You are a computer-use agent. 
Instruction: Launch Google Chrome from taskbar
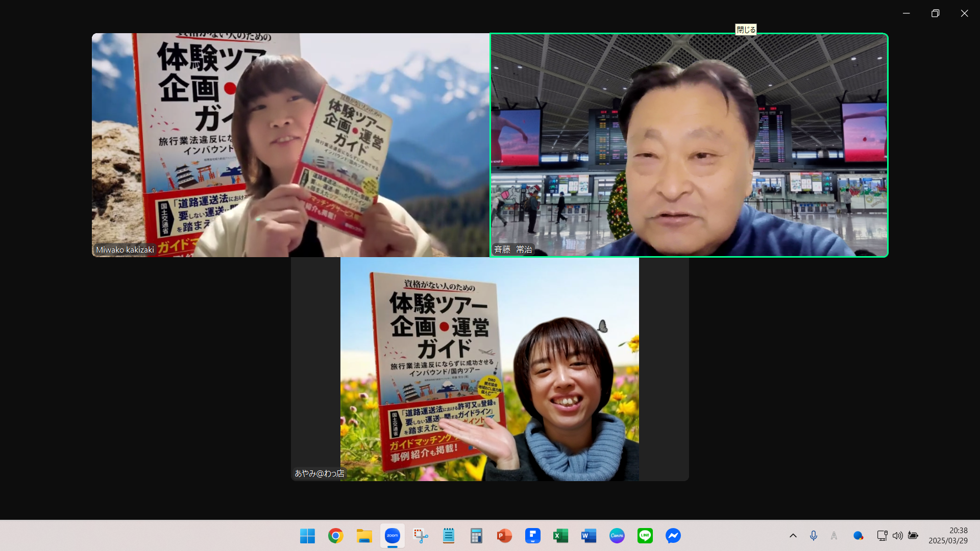335,536
